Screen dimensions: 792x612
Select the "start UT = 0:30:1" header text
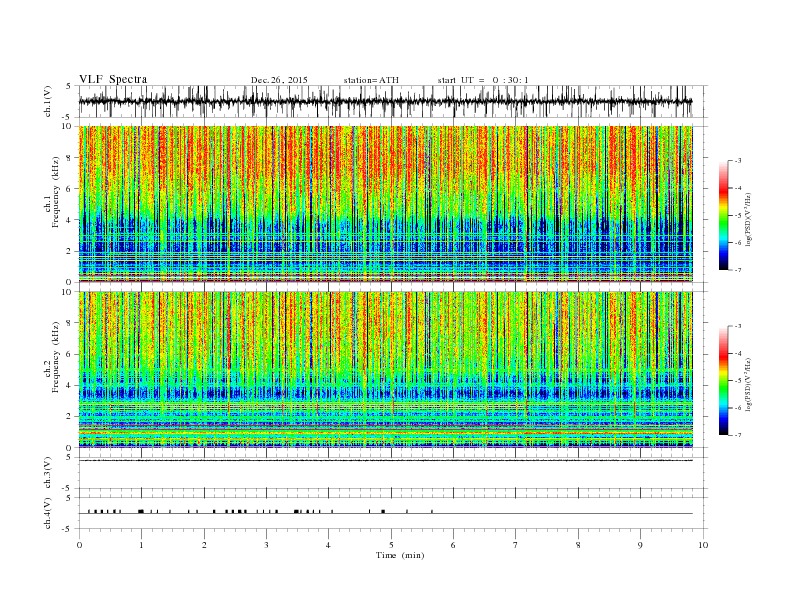pyautogui.click(x=483, y=80)
